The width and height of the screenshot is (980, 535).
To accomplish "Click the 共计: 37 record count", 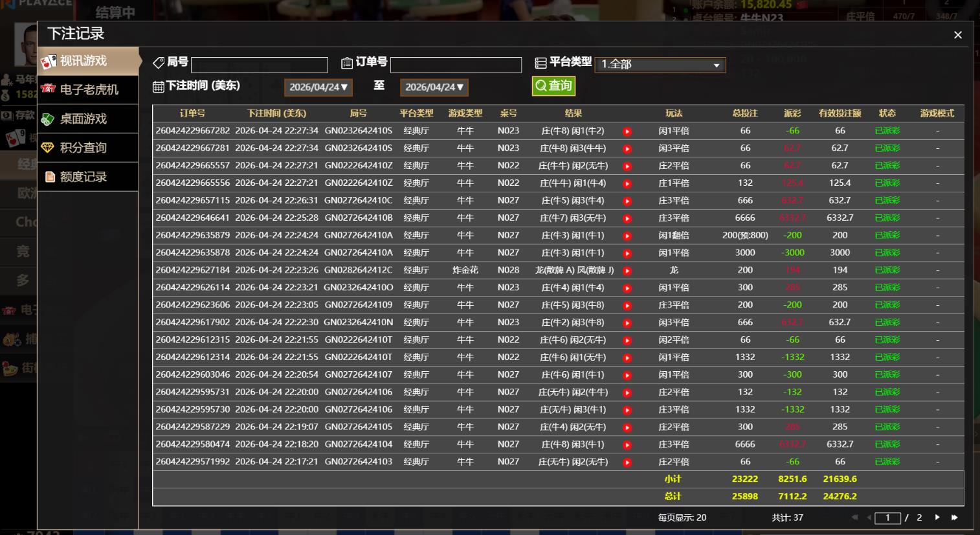I will [x=787, y=518].
